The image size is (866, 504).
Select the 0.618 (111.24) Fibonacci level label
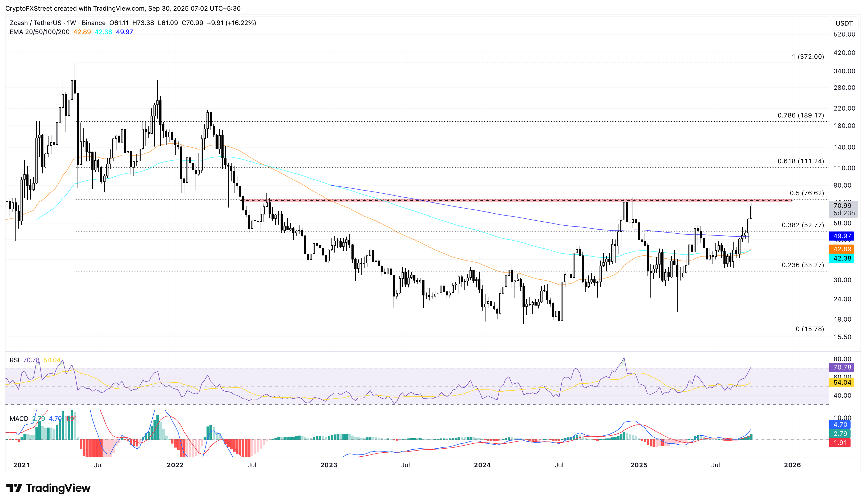click(800, 161)
